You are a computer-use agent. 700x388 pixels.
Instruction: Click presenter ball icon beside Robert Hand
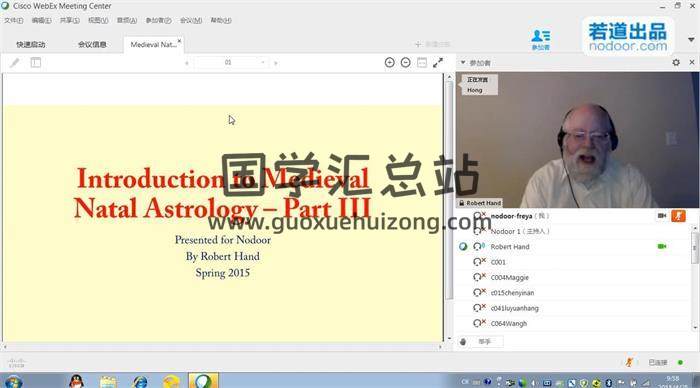(x=463, y=246)
